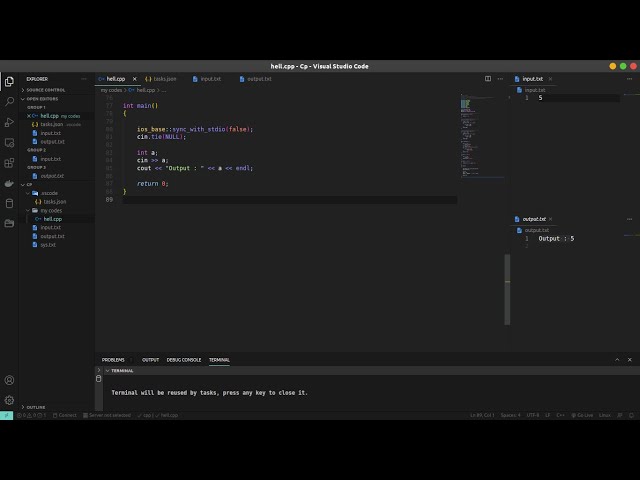
Task: Open the Extensions view icon
Action: pos(9,163)
